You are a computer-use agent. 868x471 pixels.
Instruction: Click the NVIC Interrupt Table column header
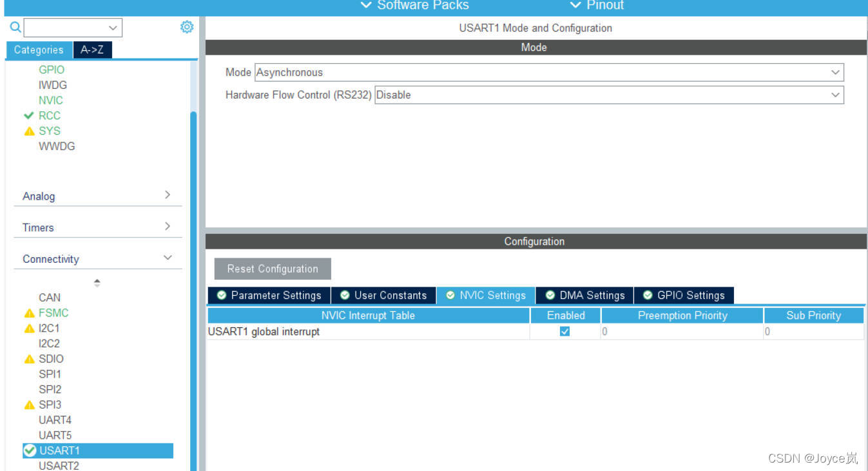click(368, 316)
